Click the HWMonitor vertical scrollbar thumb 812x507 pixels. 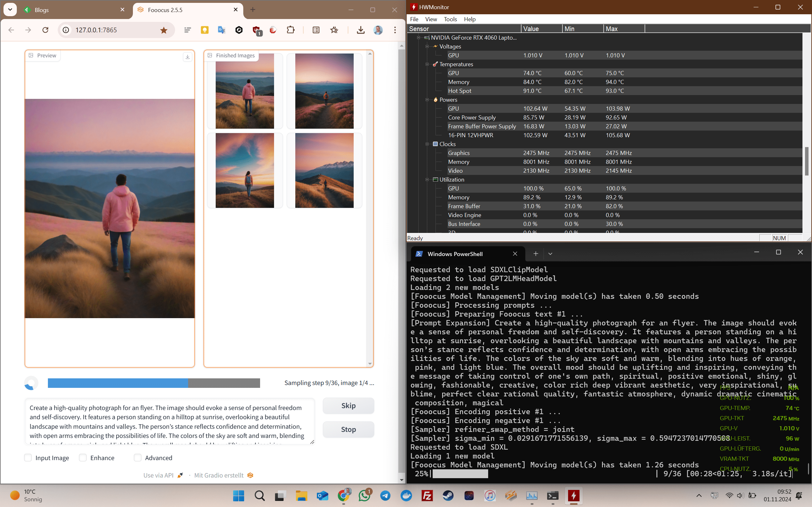pyautogui.click(x=807, y=161)
